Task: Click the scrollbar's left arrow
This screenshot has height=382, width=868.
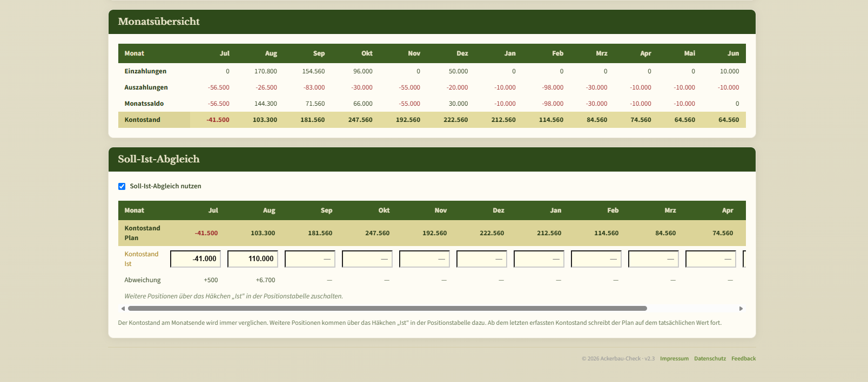Action: tap(123, 309)
